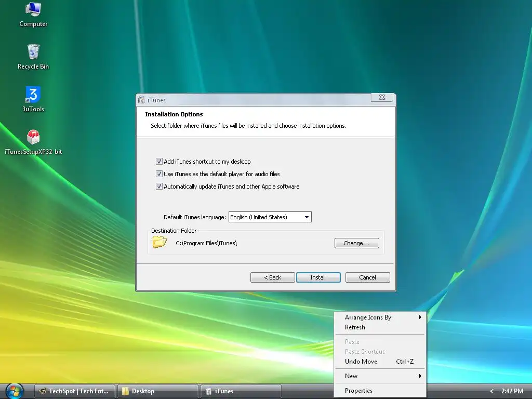Select the 3uTools desktop shortcut
Viewport: 532px width, 399px height.
click(x=33, y=99)
